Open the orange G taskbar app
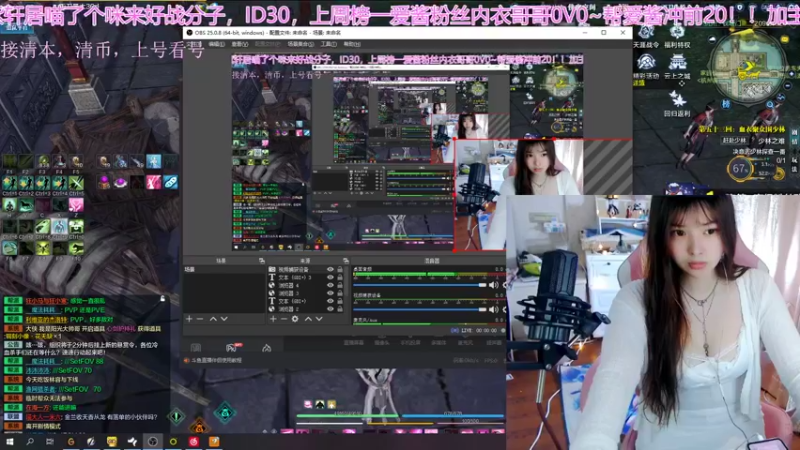 71,441
